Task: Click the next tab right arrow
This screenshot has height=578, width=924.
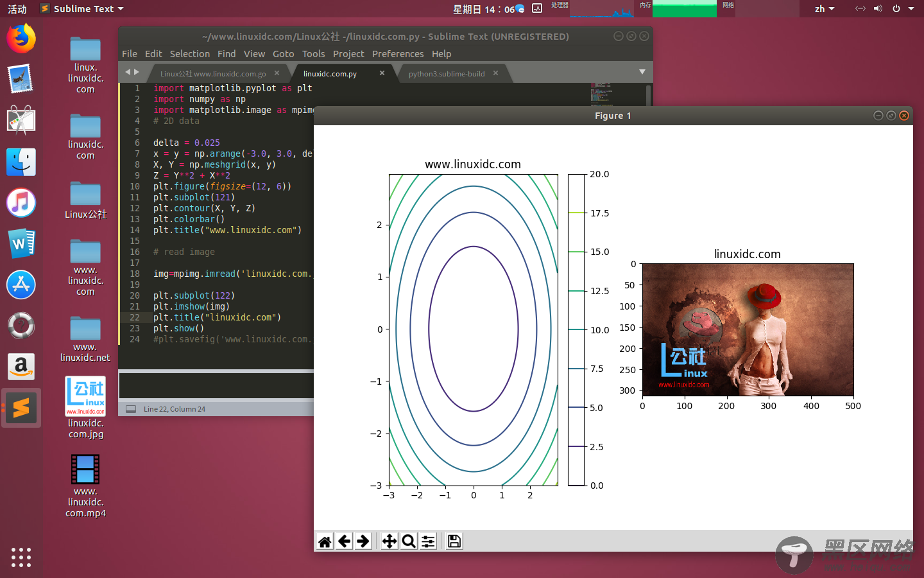Action: (136, 72)
